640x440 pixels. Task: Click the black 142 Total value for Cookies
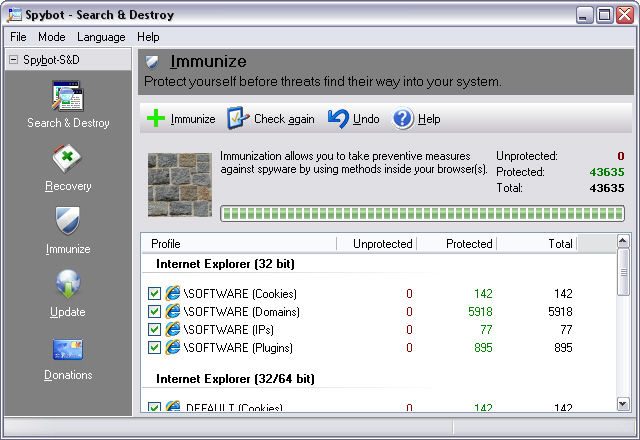pos(563,293)
